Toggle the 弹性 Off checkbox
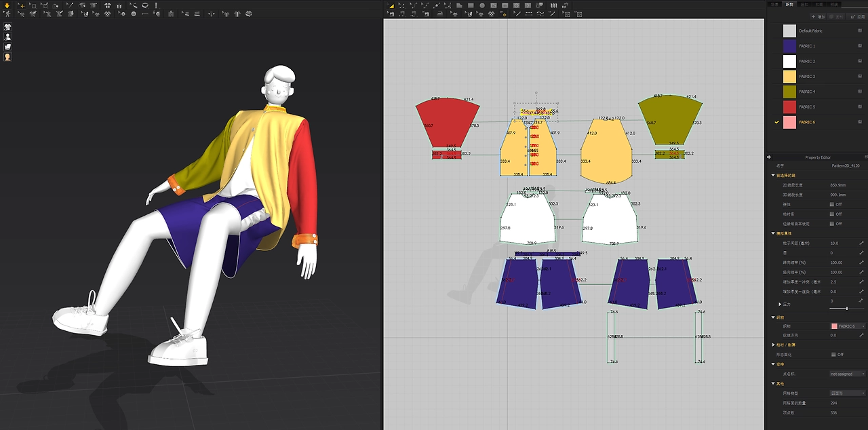This screenshot has width=868, height=430. (832, 204)
